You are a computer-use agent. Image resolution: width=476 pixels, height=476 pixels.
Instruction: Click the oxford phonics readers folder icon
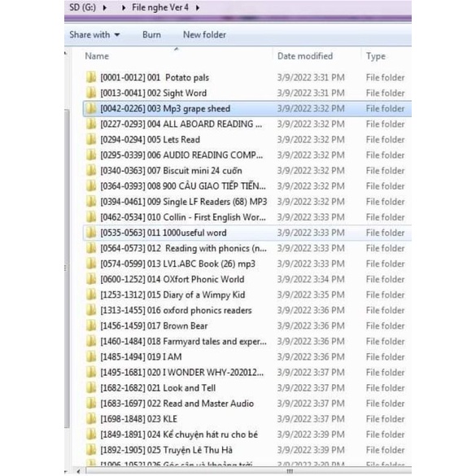click(91, 310)
